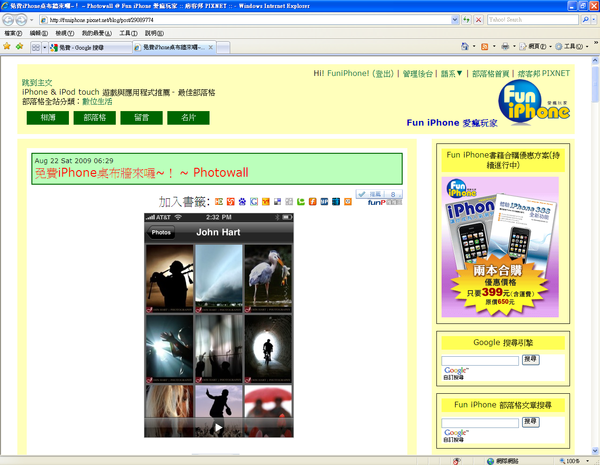Switch to the Google 搜尋 tab
This screenshot has width=600, height=465.
click(90, 47)
